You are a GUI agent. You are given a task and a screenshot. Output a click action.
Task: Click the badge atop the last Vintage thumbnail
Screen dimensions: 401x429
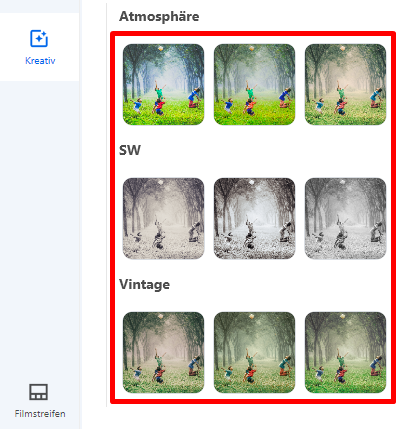343,316
